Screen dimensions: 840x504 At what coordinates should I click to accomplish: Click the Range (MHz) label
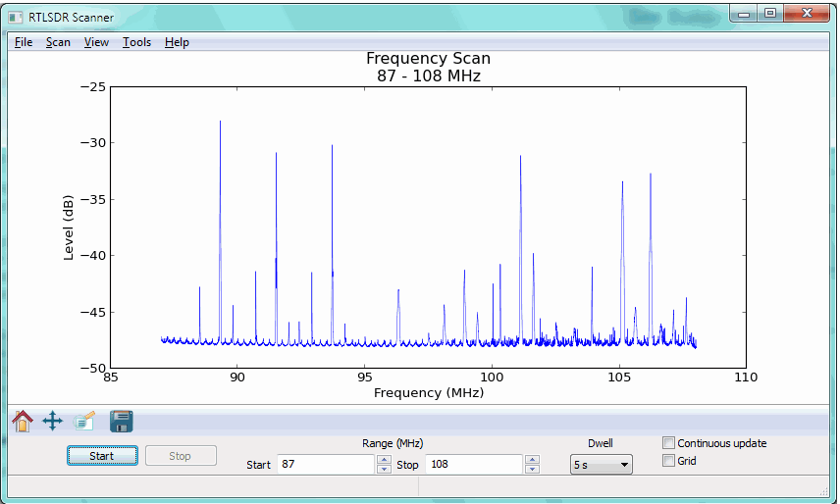(393, 443)
